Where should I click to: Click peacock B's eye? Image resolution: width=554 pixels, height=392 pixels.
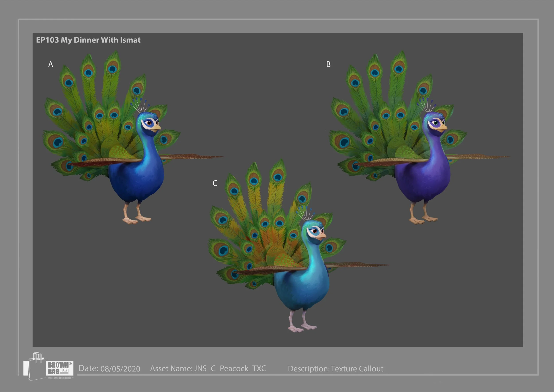pos(436,123)
